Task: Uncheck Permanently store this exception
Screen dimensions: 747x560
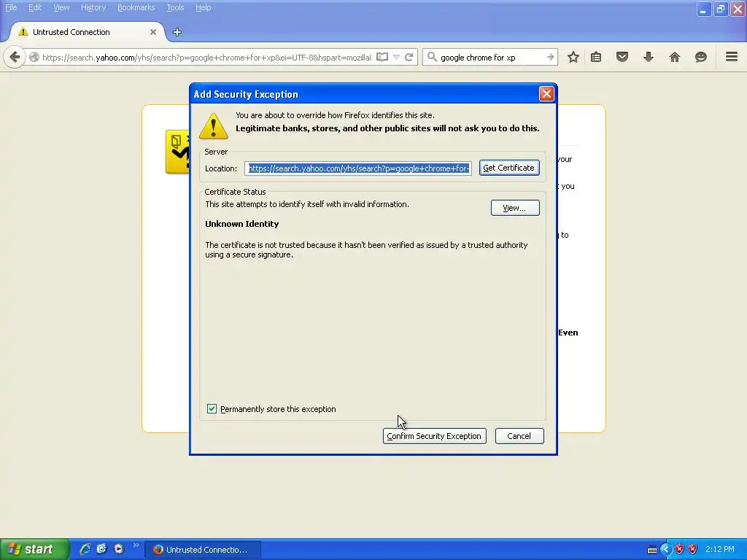Action: pyautogui.click(x=212, y=408)
